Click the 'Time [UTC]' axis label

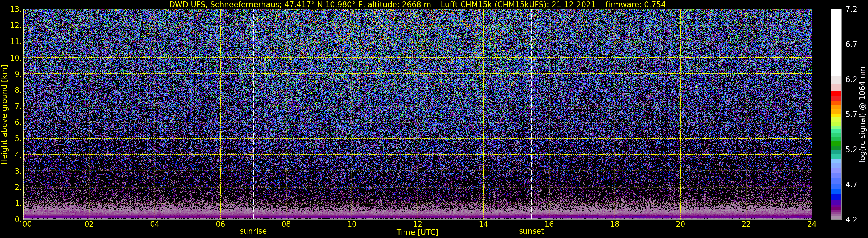(417, 232)
